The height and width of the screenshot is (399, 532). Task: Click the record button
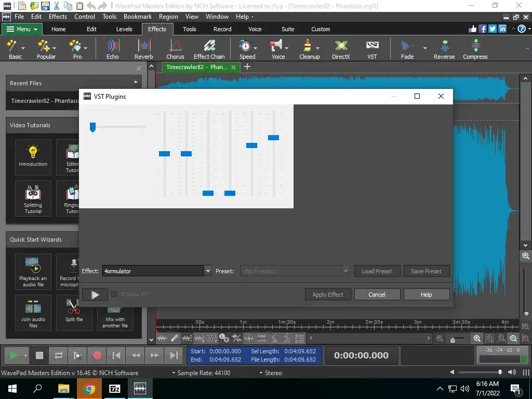(x=97, y=355)
